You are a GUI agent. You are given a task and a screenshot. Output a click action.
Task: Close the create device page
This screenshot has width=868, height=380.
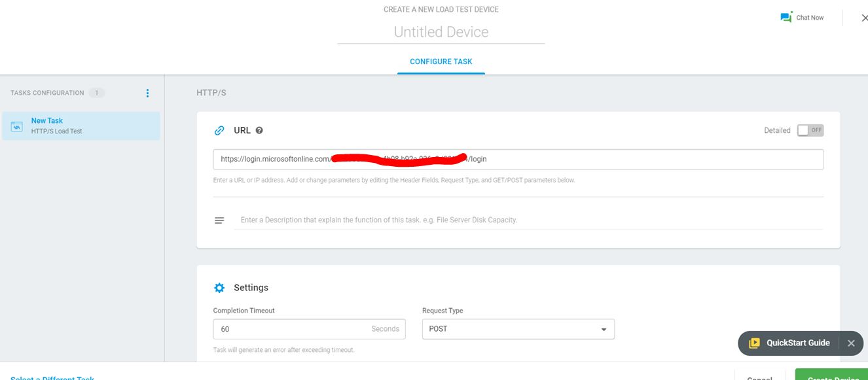pyautogui.click(x=865, y=18)
